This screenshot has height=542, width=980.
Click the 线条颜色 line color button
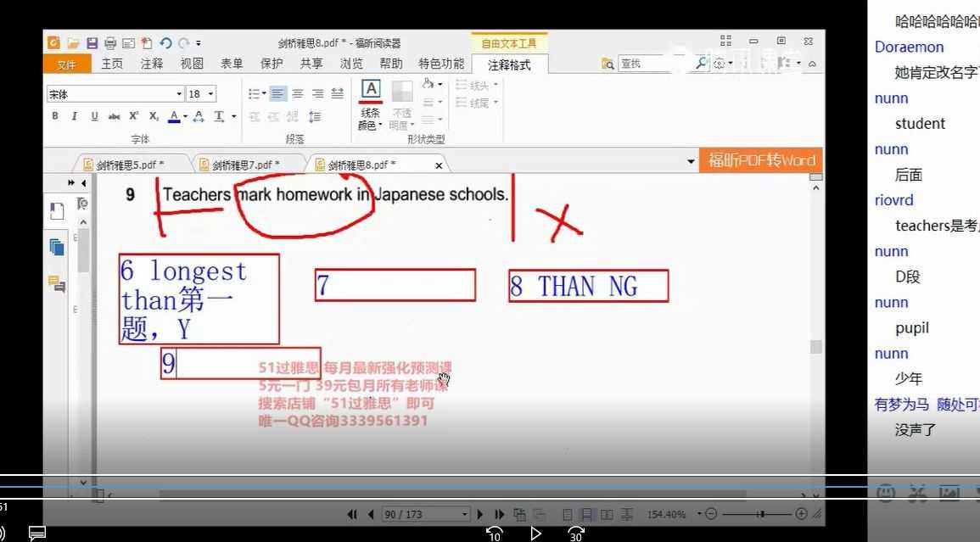pos(371,104)
